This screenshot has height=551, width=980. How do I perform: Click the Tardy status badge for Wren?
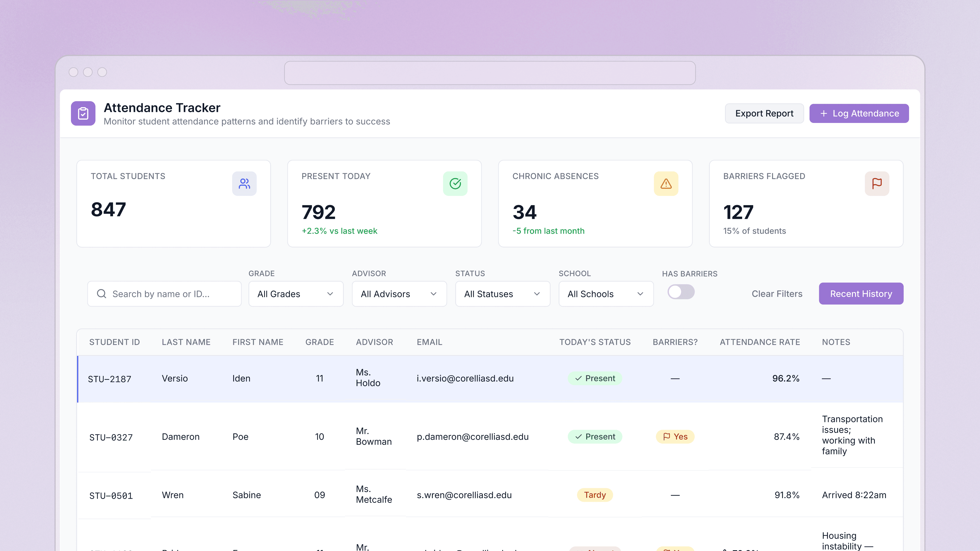pos(595,495)
